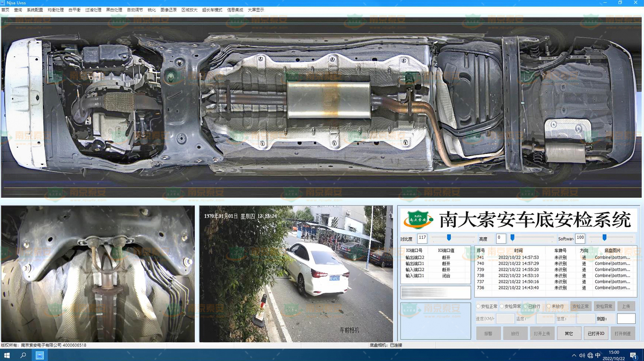Click the 测距 input field

pos(626,319)
